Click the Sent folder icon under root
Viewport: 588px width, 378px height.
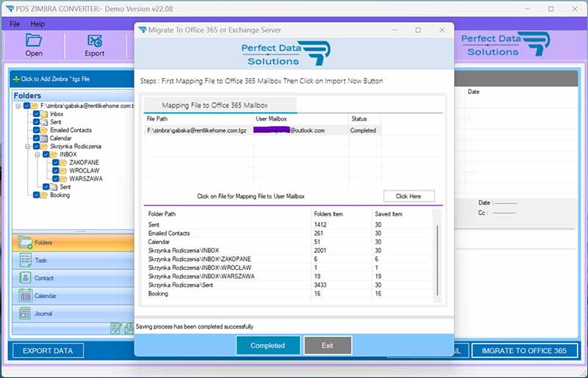coord(44,122)
